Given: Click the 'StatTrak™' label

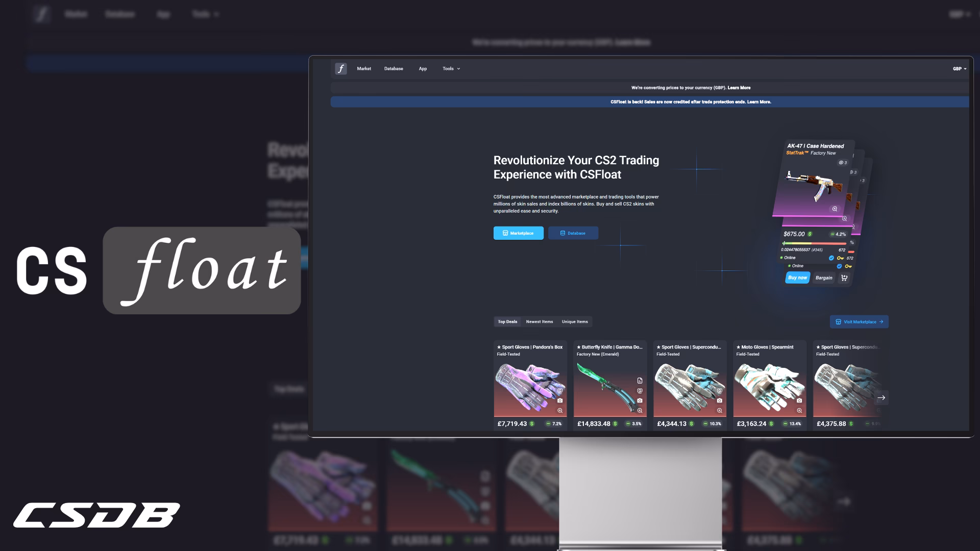Looking at the screenshot, I should click(x=797, y=153).
